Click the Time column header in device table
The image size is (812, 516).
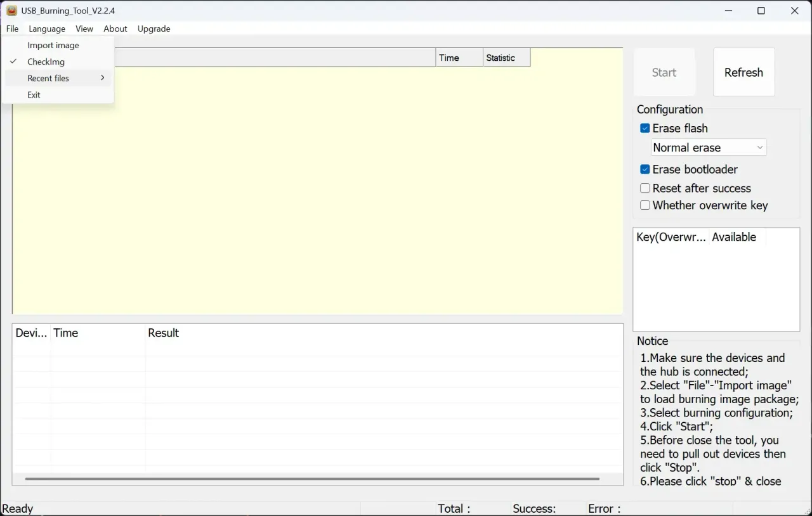pyautogui.click(x=459, y=58)
